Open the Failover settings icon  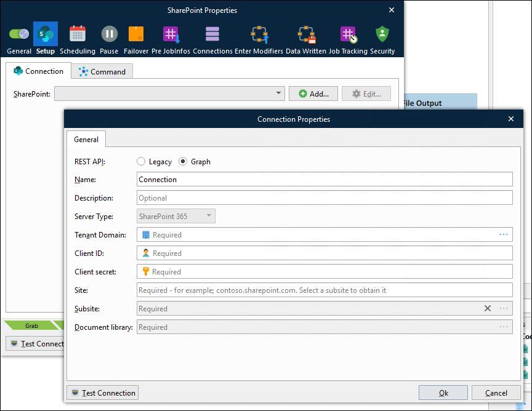tap(136, 34)
